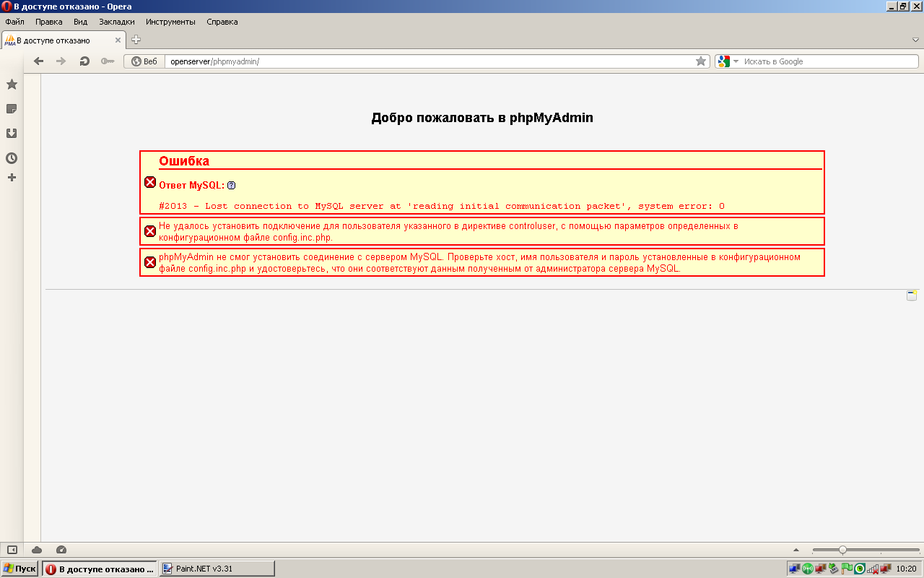This screenshot has width=924, height=578.
Task: Click the MySQL documentation help icon
Action: (x=232, y=186)
